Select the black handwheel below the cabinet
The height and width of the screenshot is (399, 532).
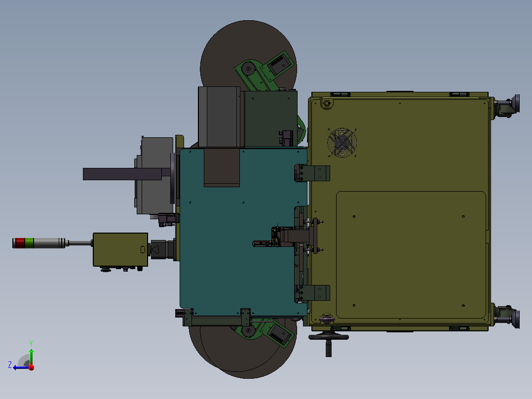tap(329, 343)
